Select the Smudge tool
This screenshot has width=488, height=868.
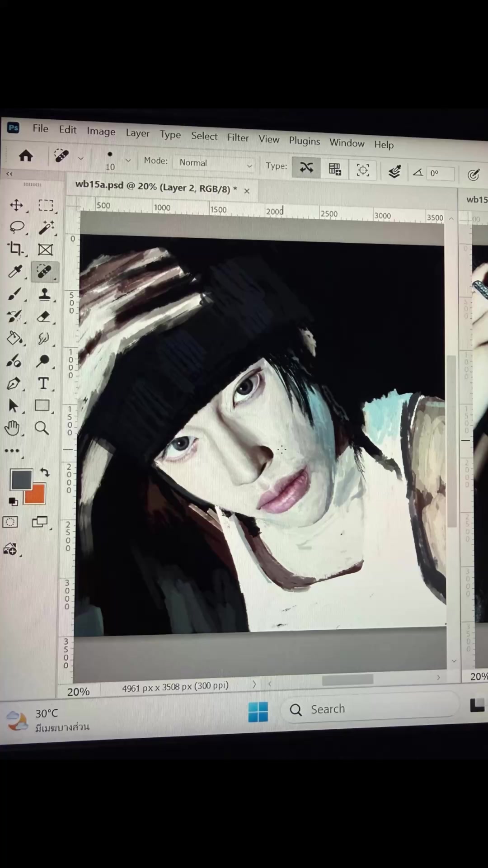coord(43,339)
